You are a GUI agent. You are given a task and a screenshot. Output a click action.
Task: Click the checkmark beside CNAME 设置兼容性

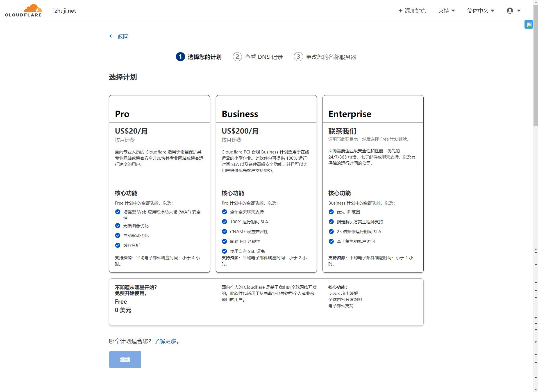coord(224,231)
